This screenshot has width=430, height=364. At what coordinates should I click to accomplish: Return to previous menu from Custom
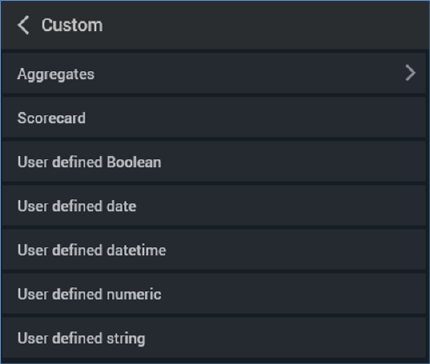pos(23,25)
